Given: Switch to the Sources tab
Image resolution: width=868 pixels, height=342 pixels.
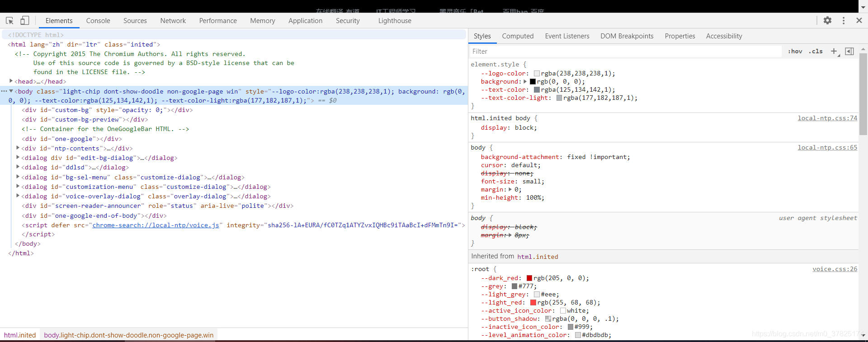Looking at the screenshot, I should (135, 21).
